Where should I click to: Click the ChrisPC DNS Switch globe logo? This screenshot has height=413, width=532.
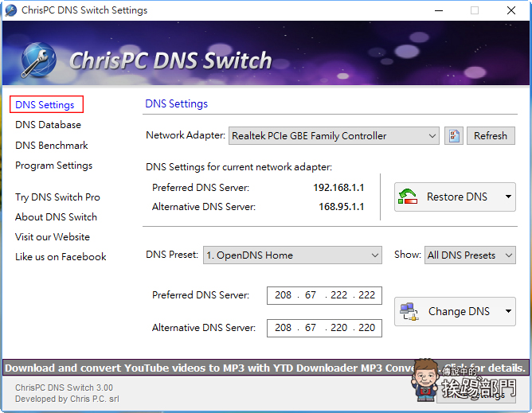[38, 60]
